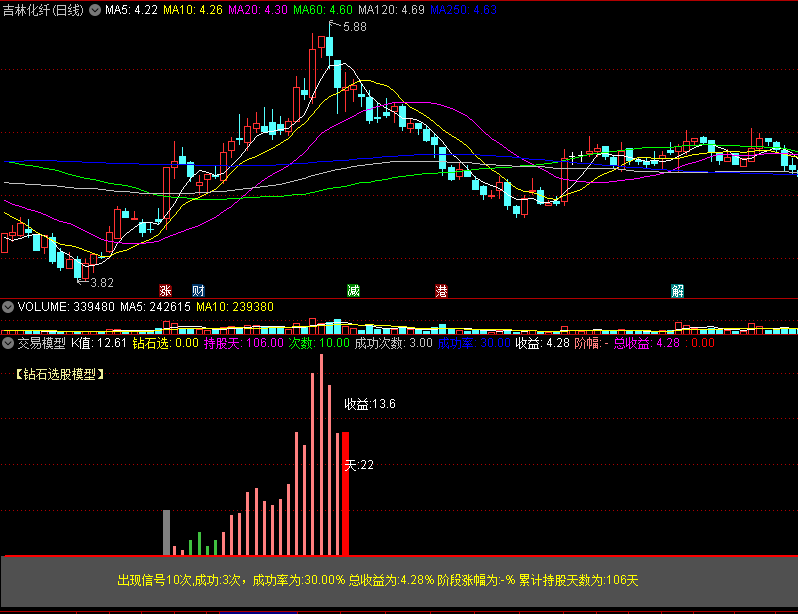Select the volume MA10: 239380 value
The image size is (798, 614).
pyautogui.click(x=235, y=306)
